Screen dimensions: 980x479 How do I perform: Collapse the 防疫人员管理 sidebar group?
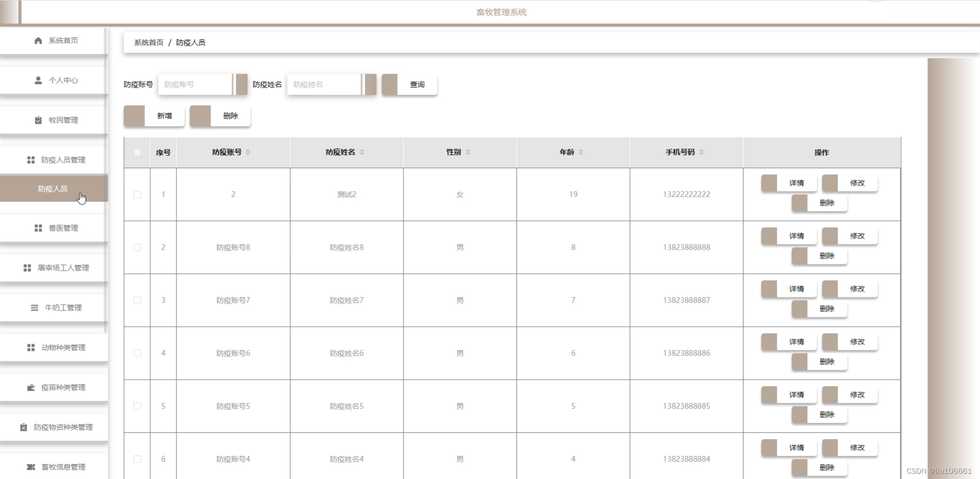point(53,160)
